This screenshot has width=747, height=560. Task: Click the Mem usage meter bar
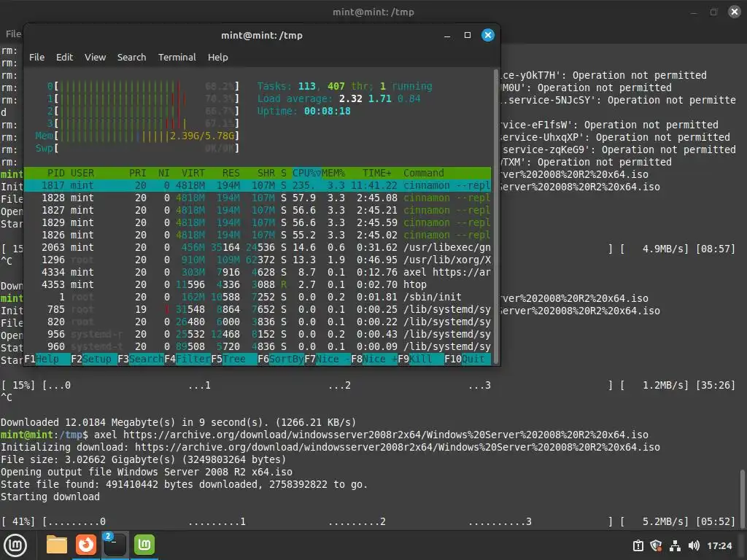(137, 136)
